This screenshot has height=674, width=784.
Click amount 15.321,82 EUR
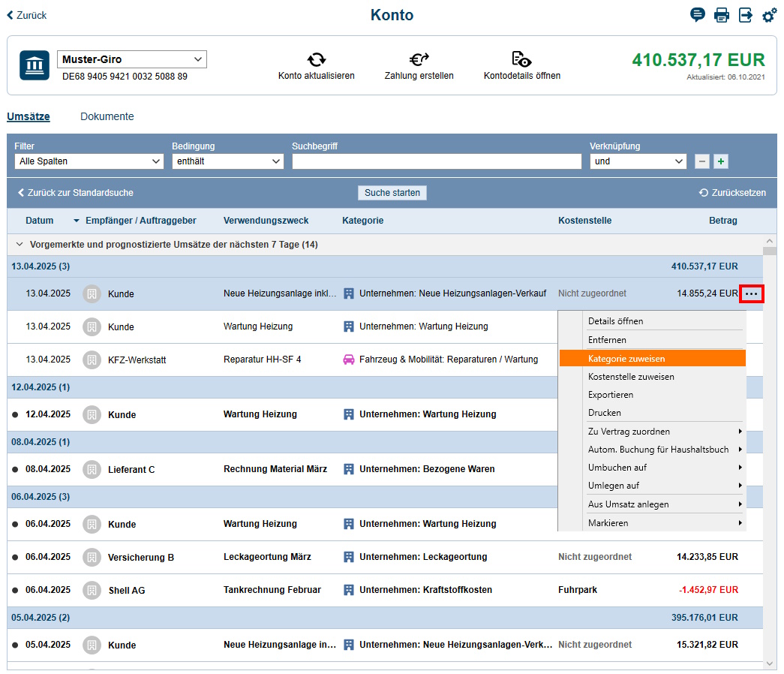(x=707, y=645)
